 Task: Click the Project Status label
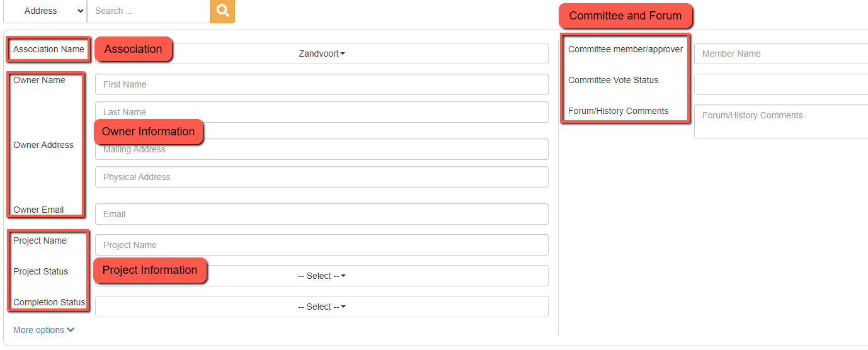coord(40,271)
